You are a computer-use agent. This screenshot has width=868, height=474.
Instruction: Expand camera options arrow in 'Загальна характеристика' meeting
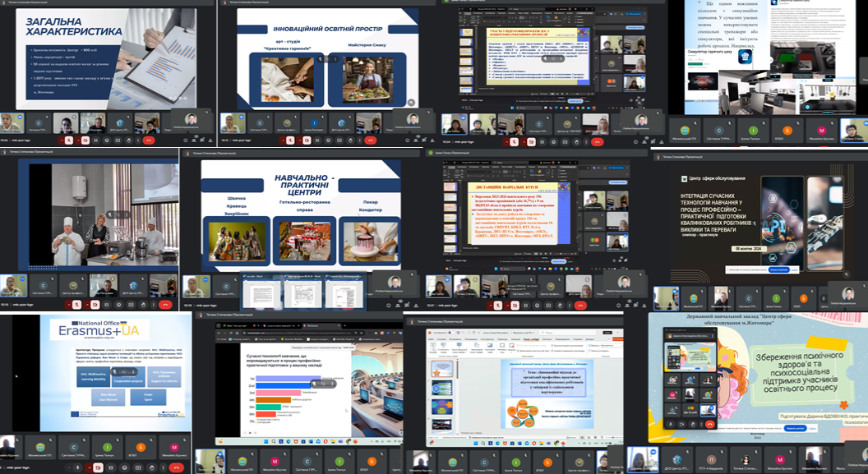(79, 140)
